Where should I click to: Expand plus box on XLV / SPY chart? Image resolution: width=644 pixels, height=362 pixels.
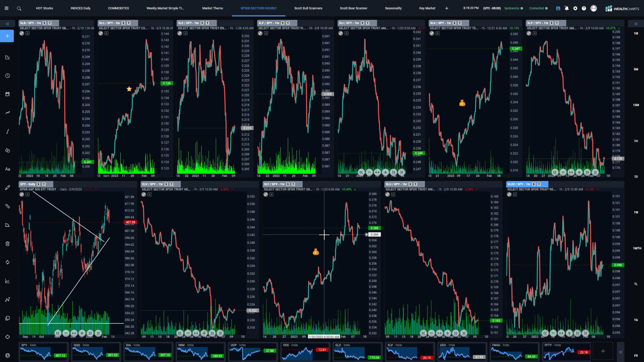(150, 194)
